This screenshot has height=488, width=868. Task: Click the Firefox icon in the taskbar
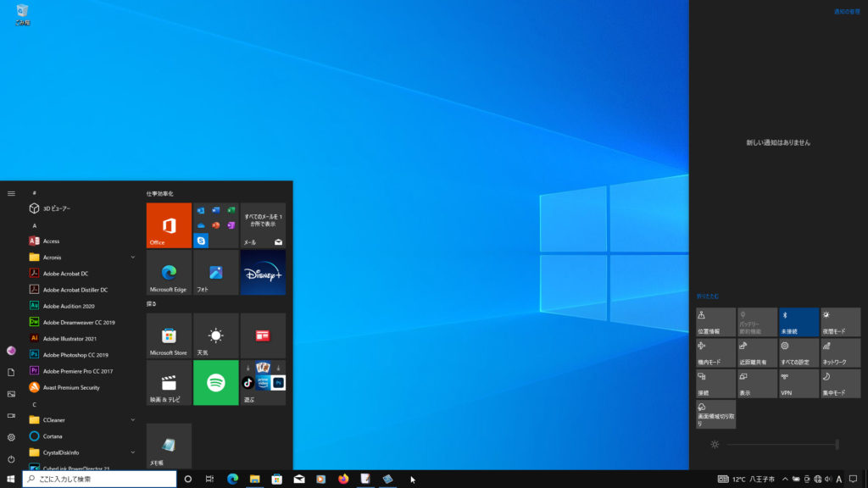[343, 479]
